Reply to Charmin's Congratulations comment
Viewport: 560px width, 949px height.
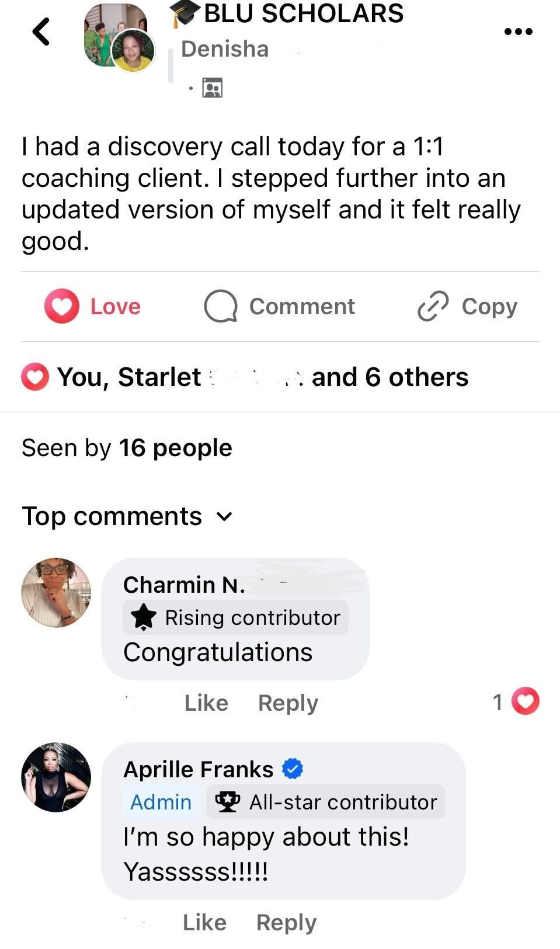[288, 703]
